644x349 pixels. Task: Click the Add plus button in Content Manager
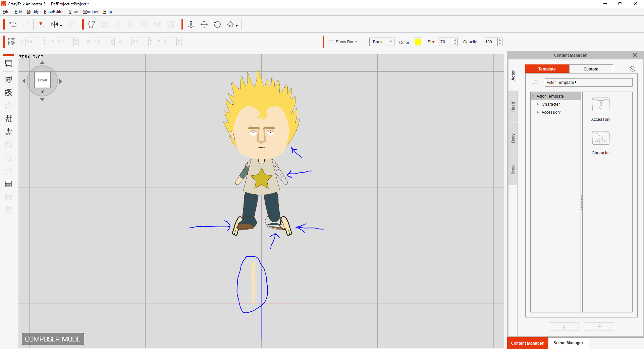click(599, 327)
